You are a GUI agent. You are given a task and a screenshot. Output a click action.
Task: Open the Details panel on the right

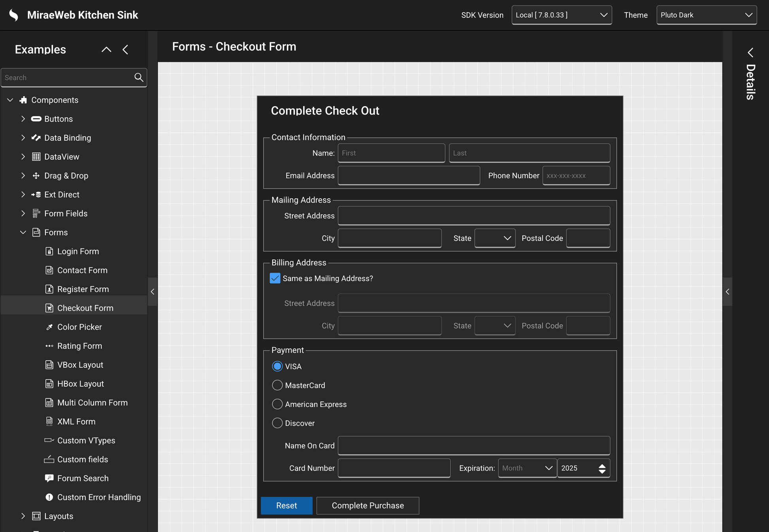[x=750, y=53]
